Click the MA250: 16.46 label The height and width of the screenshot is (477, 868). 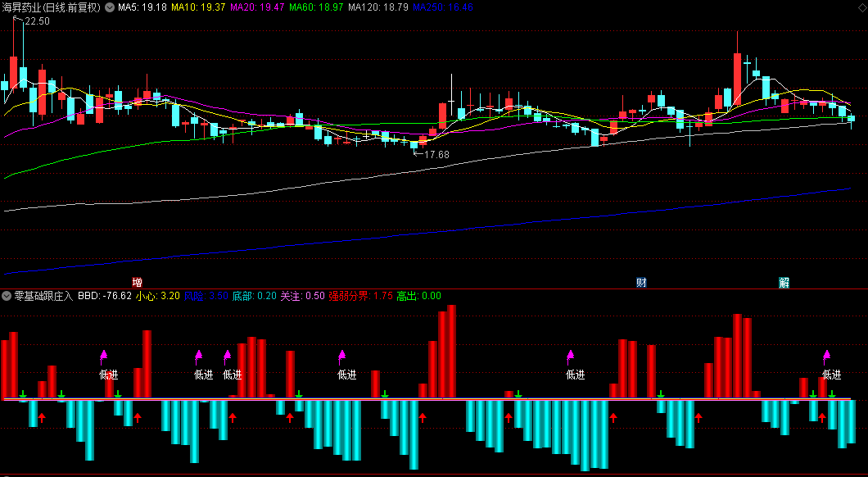click(443, 7)
